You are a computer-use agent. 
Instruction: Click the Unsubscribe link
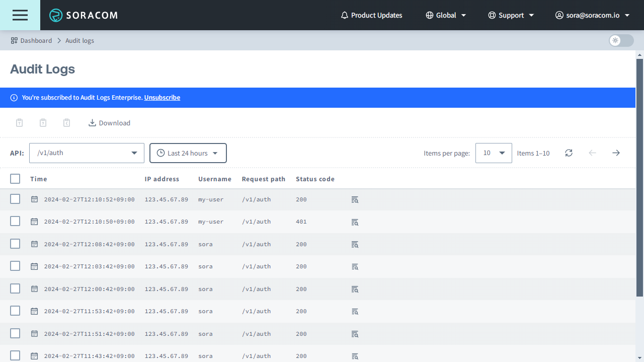point(162,98)
